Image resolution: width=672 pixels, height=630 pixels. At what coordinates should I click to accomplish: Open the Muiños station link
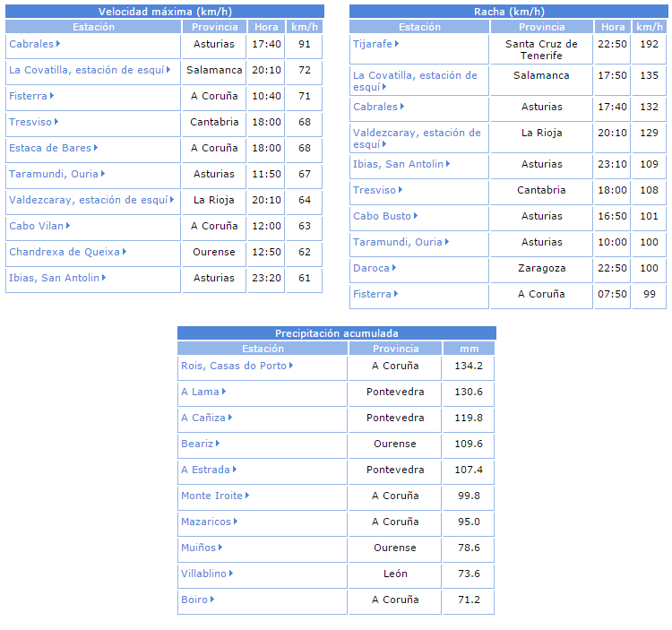pyautogui.click(x=198, y=548)
